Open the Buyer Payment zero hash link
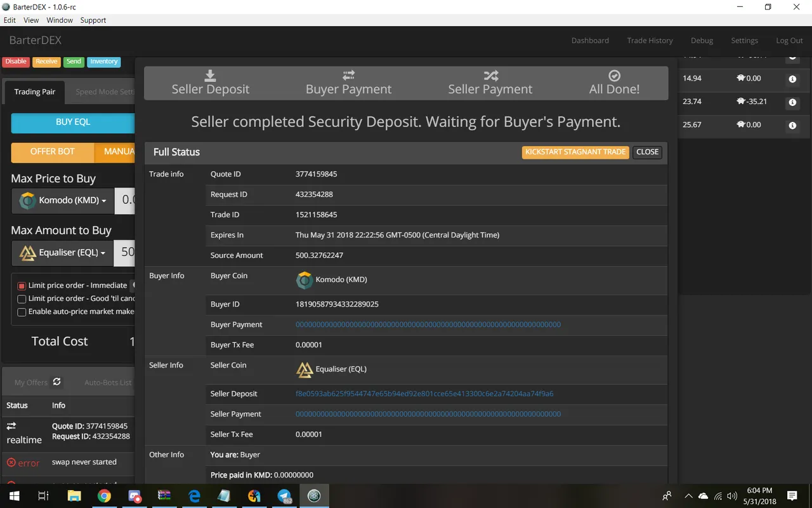Viewport: 812px width, 508px height. tap(428, 324)
